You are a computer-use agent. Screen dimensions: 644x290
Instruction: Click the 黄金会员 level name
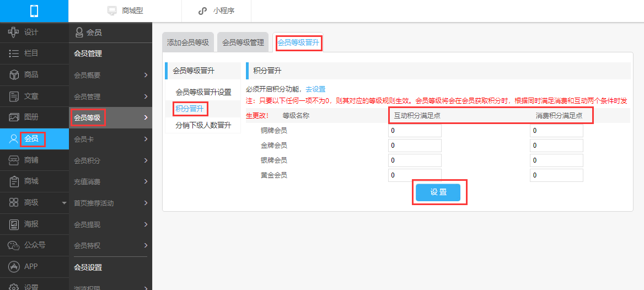click(x=273, y=175)
